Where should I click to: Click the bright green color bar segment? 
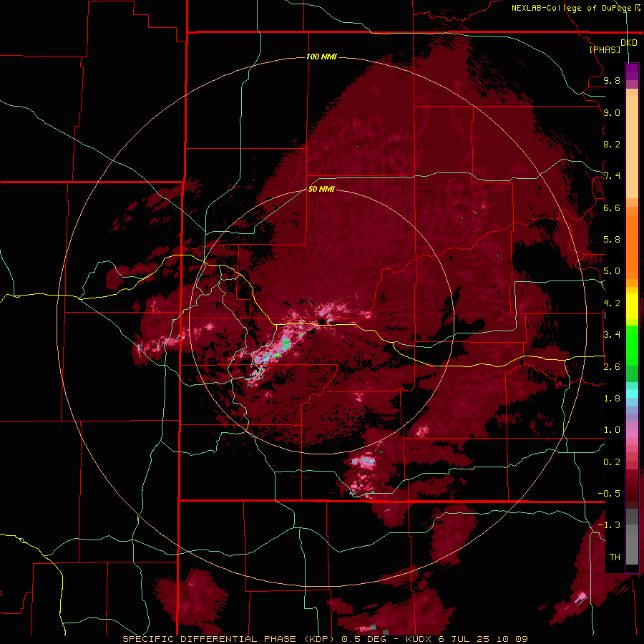[x=632, y=346]
